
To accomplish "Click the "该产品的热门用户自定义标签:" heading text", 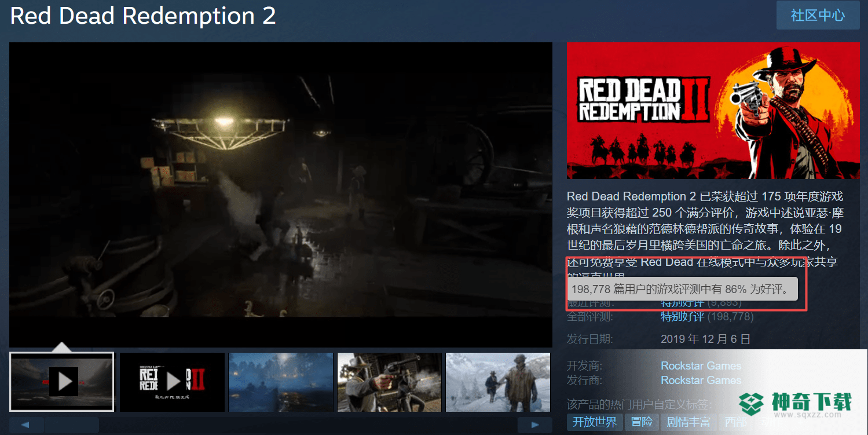I will click(x=640, y=405).
